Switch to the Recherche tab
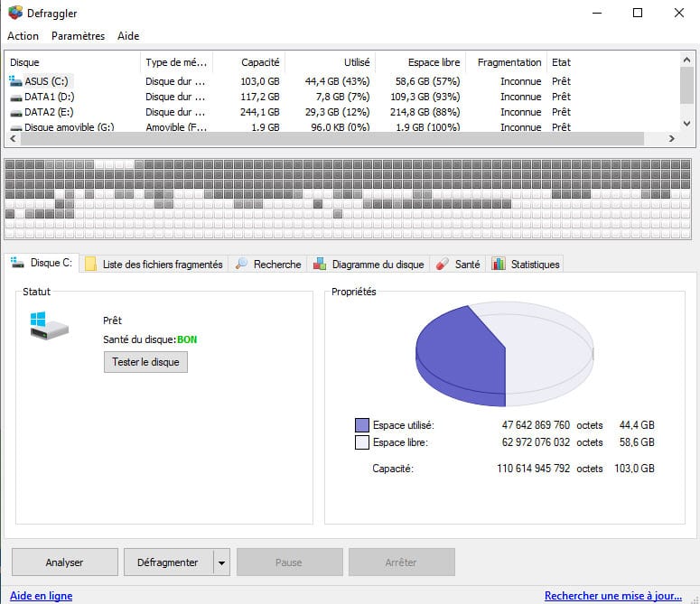The height and width of the screenshot is (604, 700). 268,265
